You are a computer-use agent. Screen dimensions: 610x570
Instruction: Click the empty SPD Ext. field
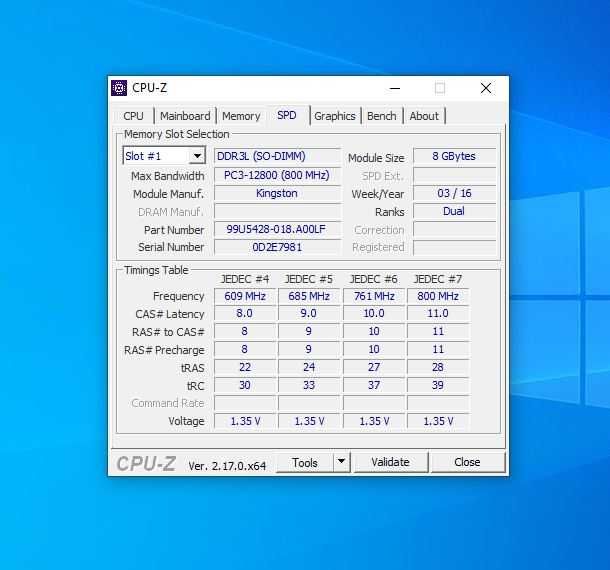point(454,175)
